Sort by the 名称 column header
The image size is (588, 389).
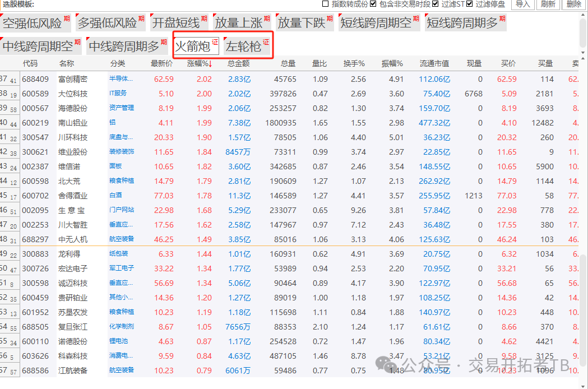pyautogui.click(x=66, y=63)
